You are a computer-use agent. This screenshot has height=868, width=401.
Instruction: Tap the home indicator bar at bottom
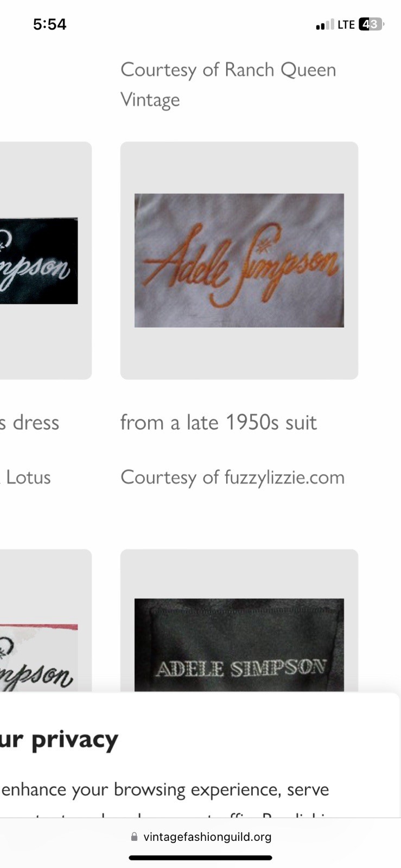(x=200, y=858)
